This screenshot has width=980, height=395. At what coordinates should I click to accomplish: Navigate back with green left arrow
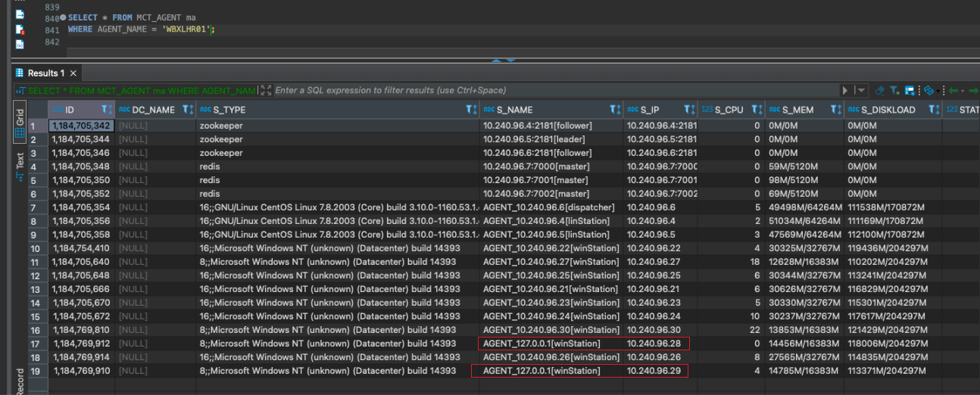[x=953, y=90]
